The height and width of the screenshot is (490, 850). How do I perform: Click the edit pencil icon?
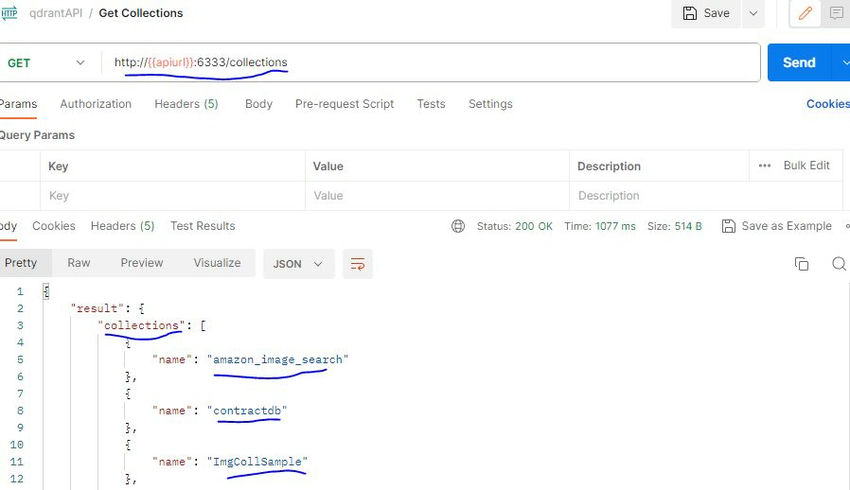coord(806,13)
